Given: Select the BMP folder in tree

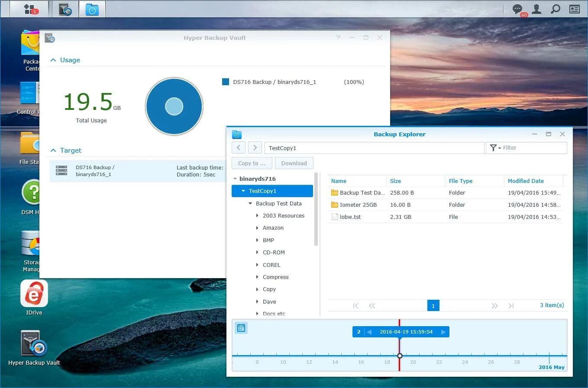Looking at the screenshot, I should click(268, 240).
